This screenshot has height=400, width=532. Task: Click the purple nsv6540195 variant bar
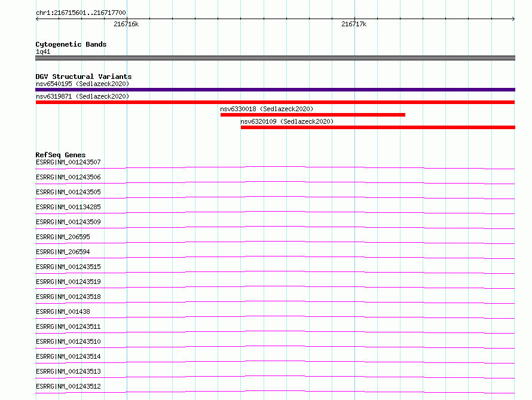tap(275, 90)
